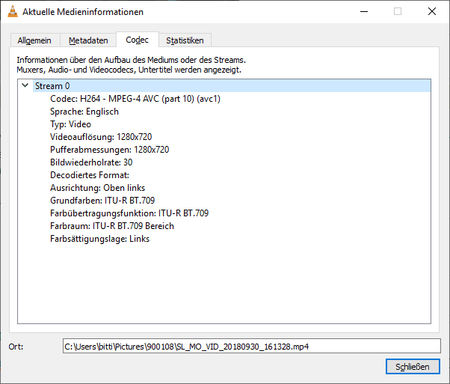Select the Farbübertragungsfunktion entry

coord(129,213)
